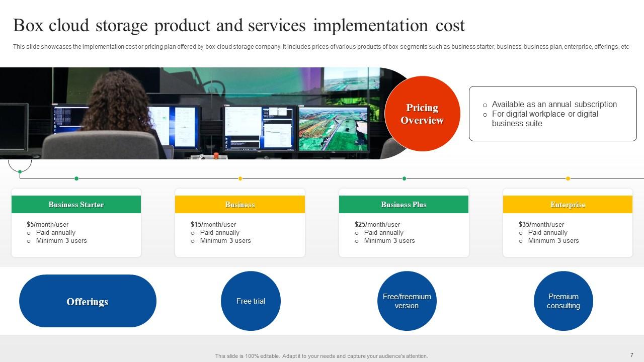This screenshot has height=362, width=644.
Task: Click the editable slide footer note
Action: tap(321, 355)
